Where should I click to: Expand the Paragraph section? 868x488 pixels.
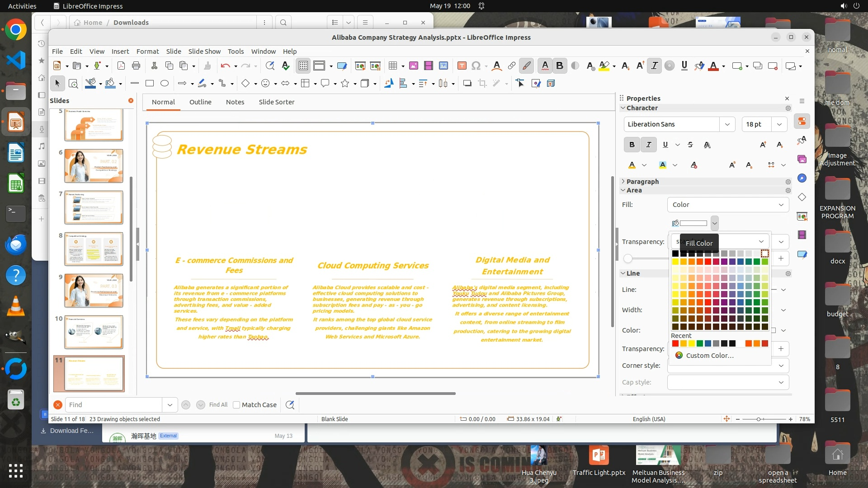tap(642, 182)
